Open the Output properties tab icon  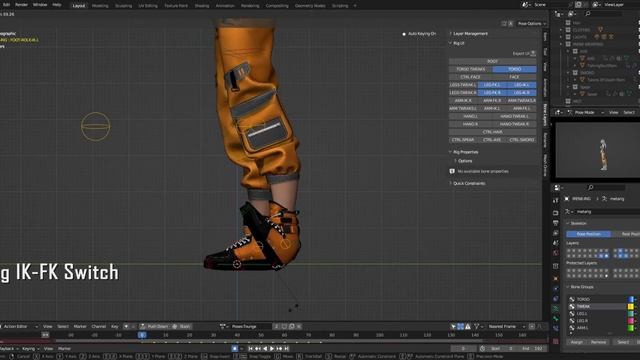[x=556, y=223]
